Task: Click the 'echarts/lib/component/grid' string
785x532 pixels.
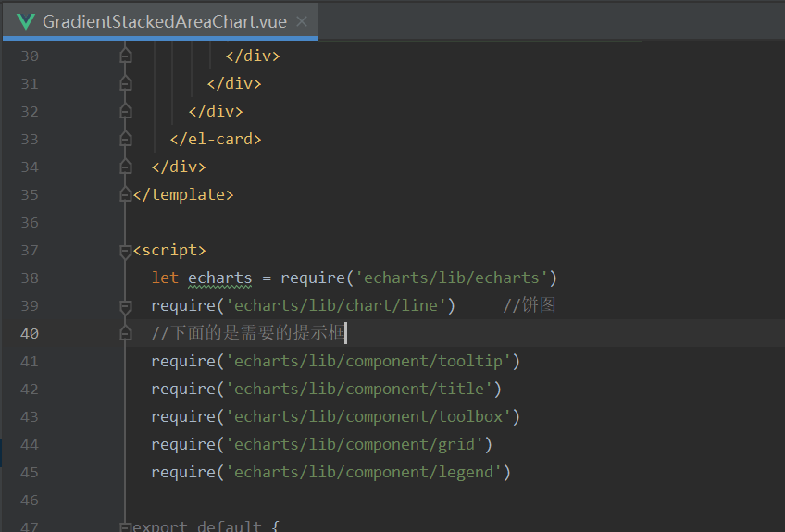Action: point(354,444)
